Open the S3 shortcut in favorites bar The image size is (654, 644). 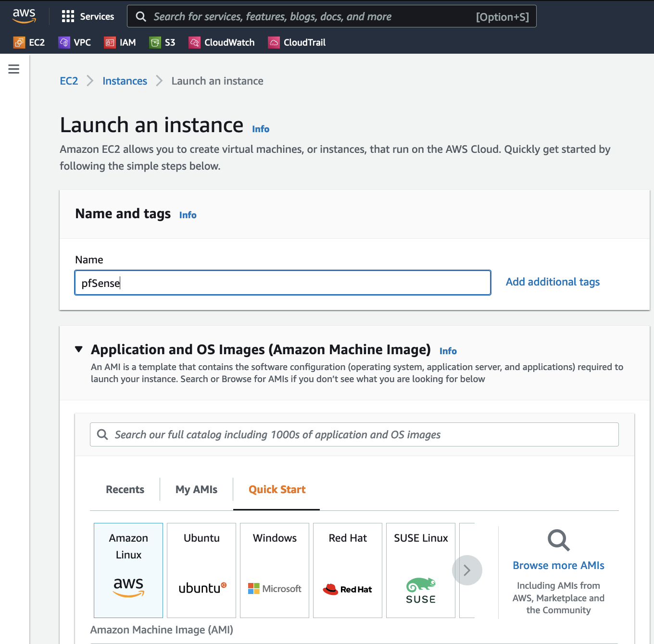pos(163,42)
